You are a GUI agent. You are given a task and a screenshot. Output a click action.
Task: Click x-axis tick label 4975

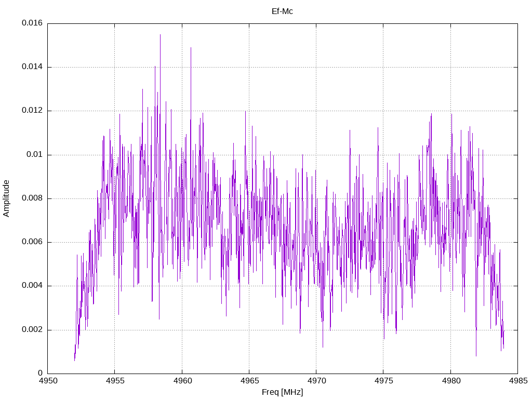[x=384, y=381]
